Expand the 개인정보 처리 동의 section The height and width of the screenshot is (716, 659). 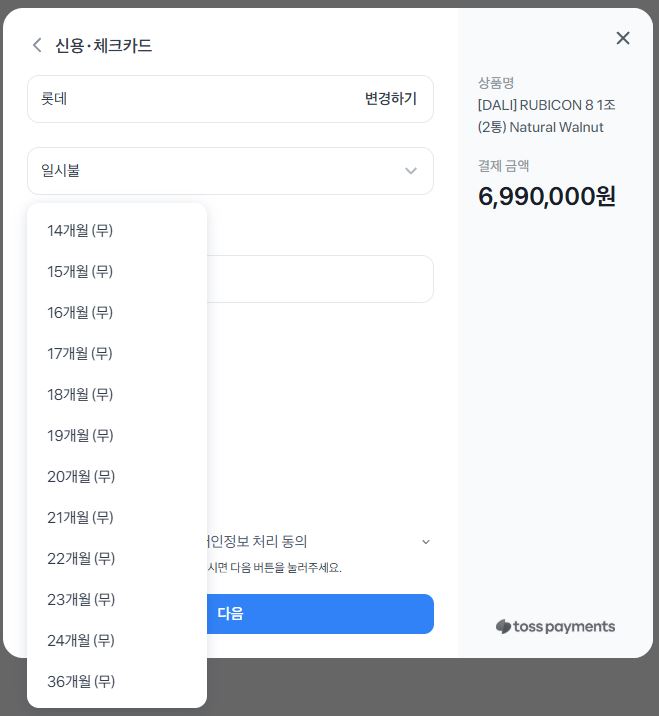click(425, 542)
